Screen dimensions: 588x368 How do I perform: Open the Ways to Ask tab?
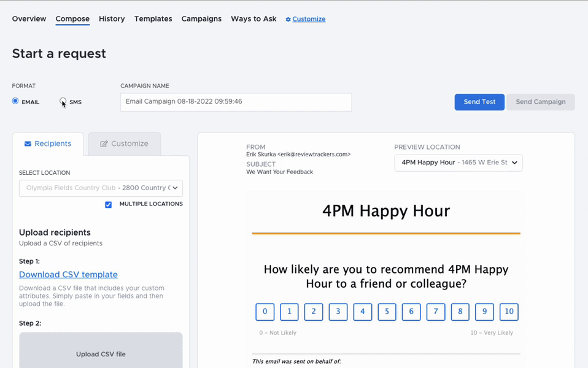pyautogui.click(x=253, y=19)
